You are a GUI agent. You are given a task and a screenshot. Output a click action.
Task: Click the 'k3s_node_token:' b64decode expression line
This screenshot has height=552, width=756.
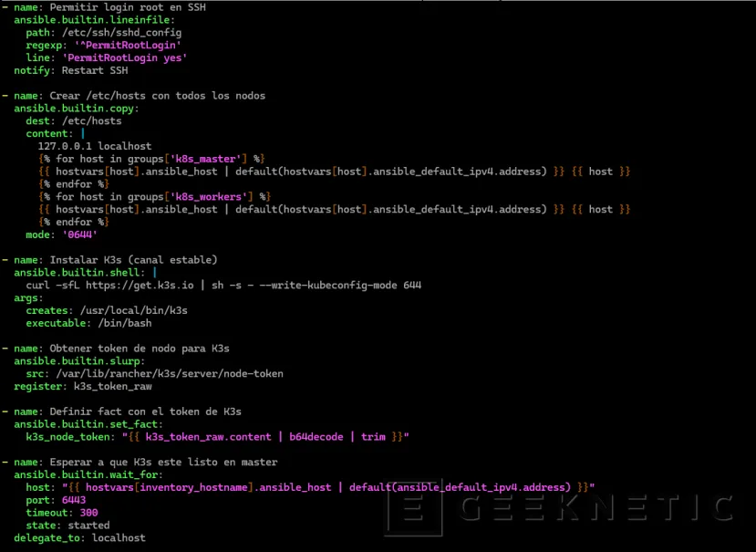[x=217, y=436]
